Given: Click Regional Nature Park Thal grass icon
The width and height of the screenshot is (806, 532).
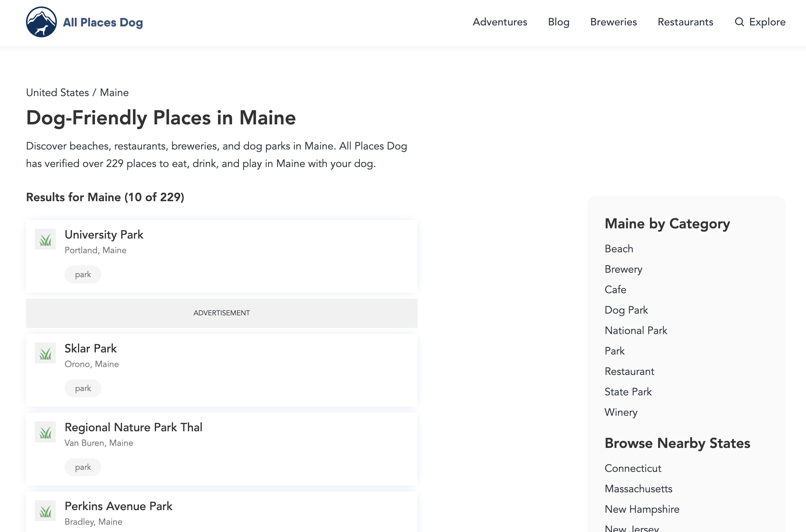Looking at the screenshot, I should pos(45,432).
